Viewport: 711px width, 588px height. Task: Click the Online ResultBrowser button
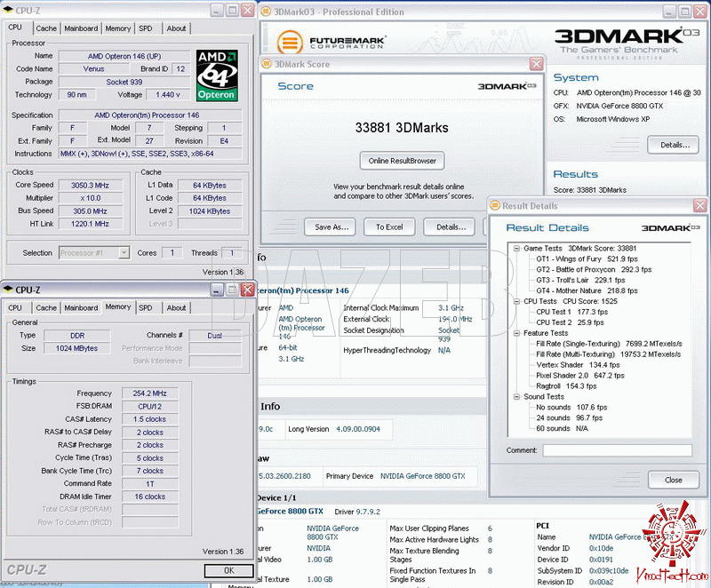[x=403, y=161]
